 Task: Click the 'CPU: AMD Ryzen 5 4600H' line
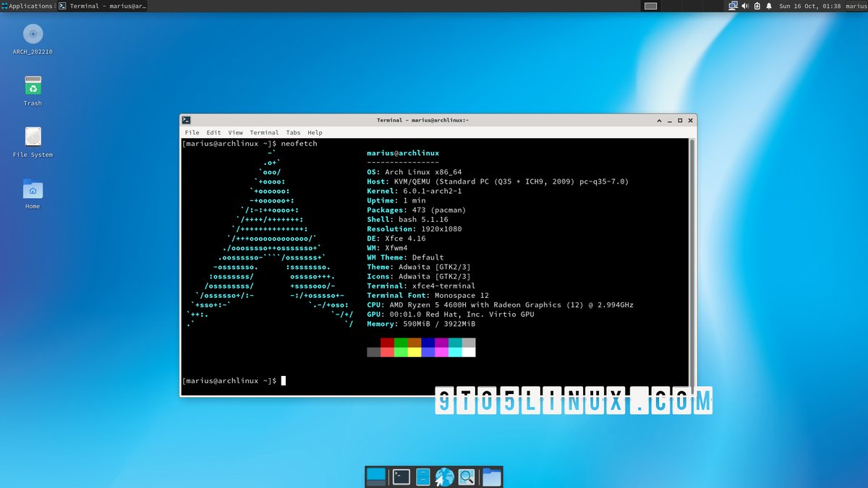(x=500, y=305)
